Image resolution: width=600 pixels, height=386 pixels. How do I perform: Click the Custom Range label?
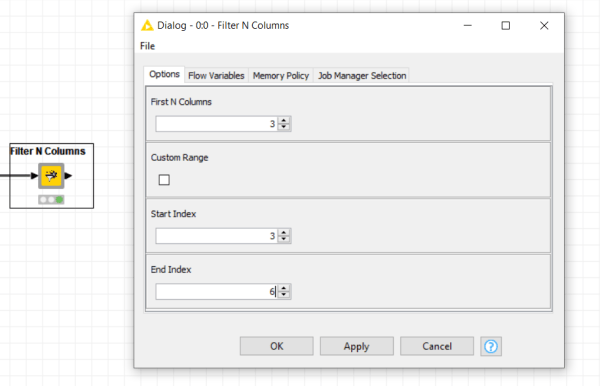tap(179, 158)
